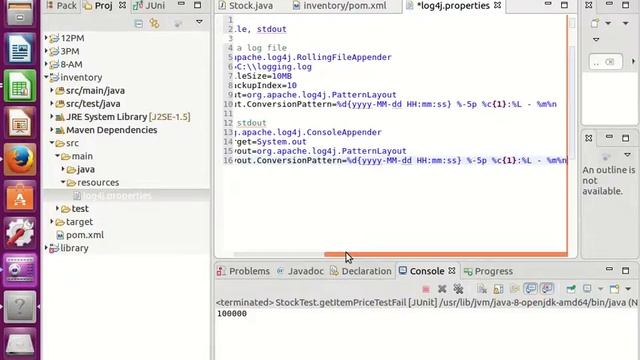Expand the target folder
Screen dimensions: 640x360
52,221
